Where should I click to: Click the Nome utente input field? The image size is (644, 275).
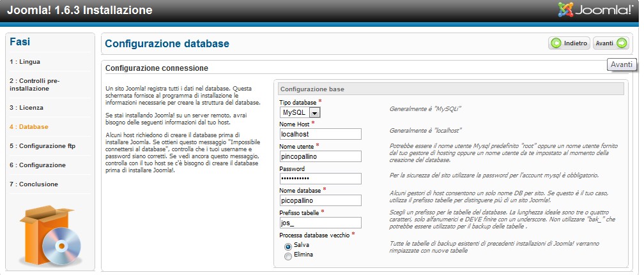(x=321, y=156)
